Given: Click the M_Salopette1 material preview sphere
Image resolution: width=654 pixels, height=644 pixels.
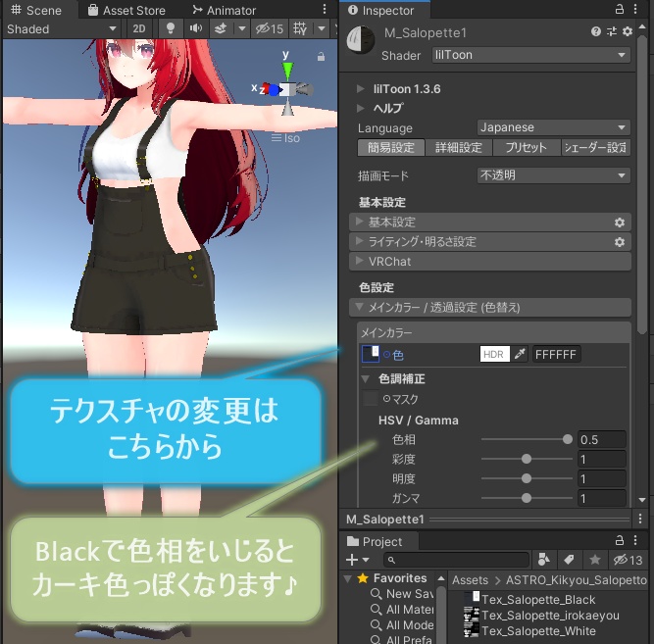Looking at the screenshot, I should pos(361,40).
